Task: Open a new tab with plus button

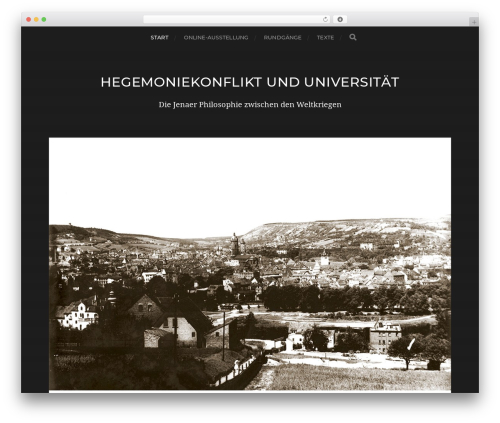Action: coord(474,22)
